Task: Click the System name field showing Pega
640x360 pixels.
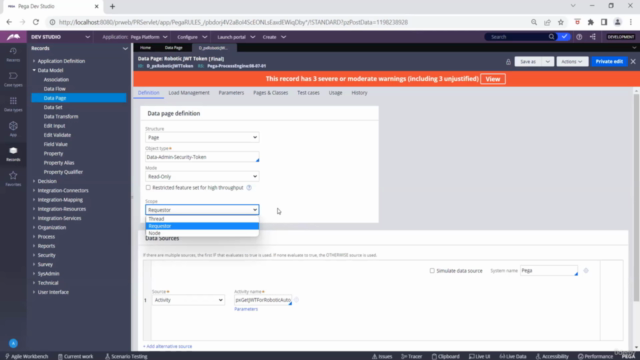Action: 549,271
